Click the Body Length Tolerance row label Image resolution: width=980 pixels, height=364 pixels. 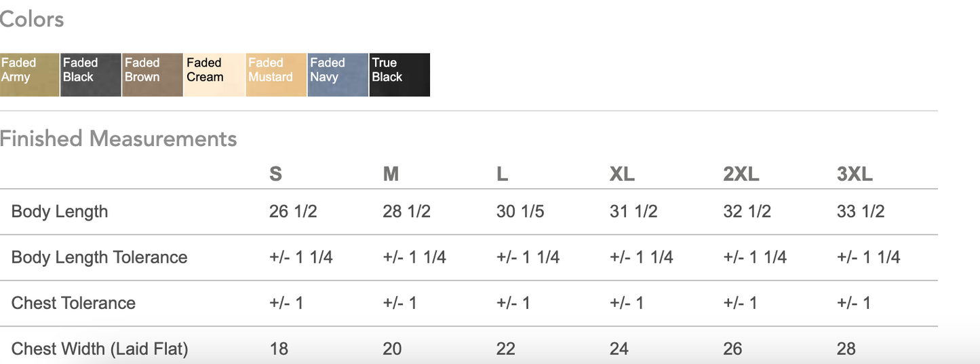pyautogui.click(x=99, y=257)
